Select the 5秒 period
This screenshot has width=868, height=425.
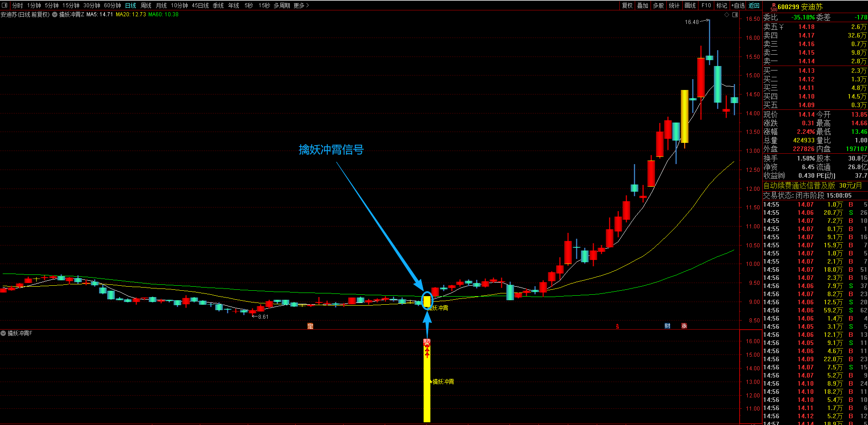(249, 5)
